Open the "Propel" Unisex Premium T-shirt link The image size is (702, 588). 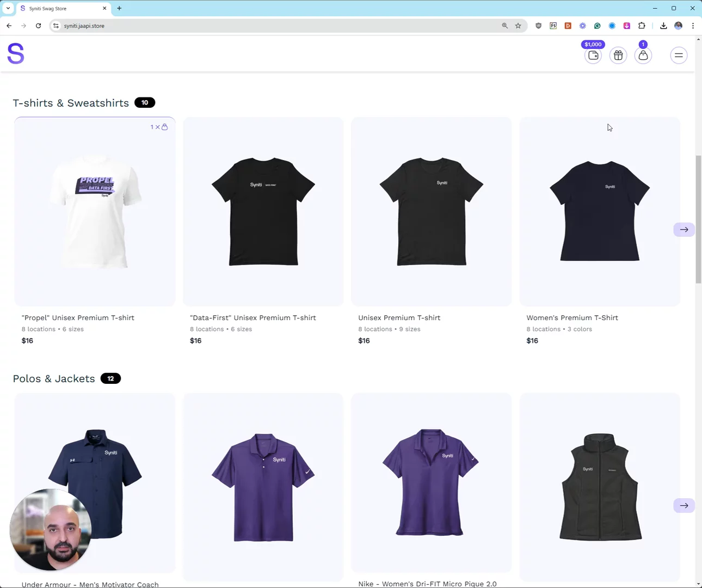coord(78,318)
